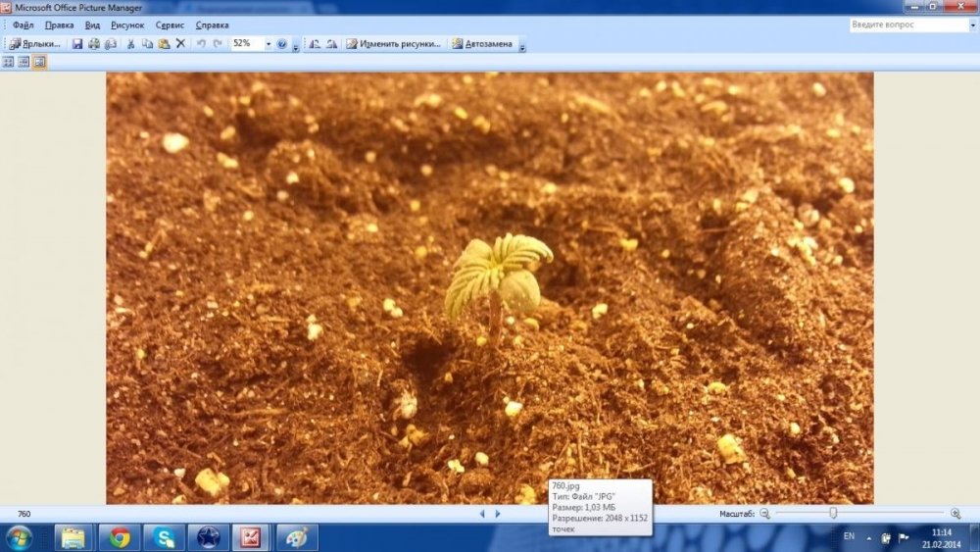Screen dimensions: 980x552
Task: Expand toolbar options after Автозамена
Action: click(522, 44)
